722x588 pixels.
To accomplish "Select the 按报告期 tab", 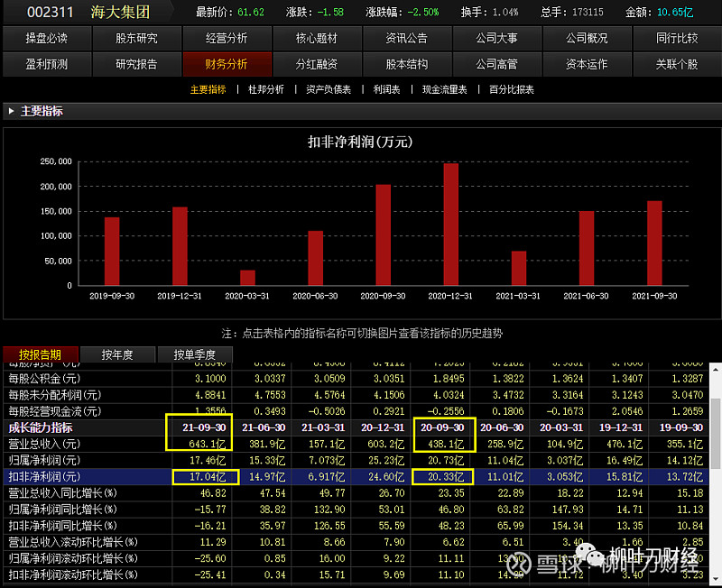I will (x=41, y=354).
